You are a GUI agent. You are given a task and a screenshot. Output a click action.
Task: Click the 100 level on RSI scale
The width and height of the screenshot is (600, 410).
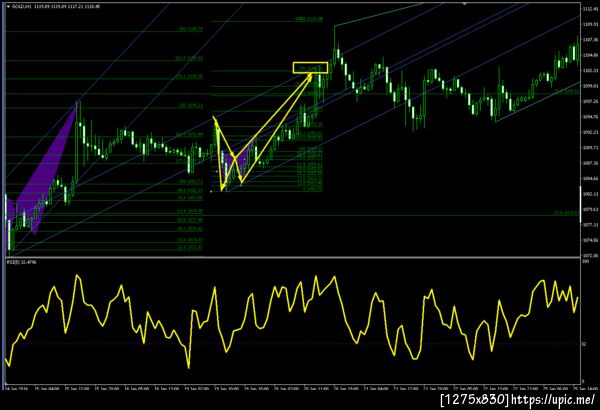[x=585, y=261]
